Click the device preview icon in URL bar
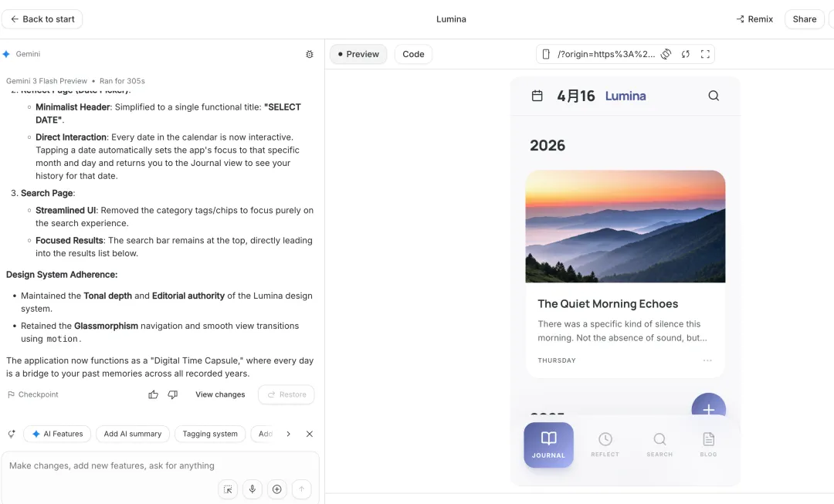The height and width of the screenshot is (504, 834). 546,54
